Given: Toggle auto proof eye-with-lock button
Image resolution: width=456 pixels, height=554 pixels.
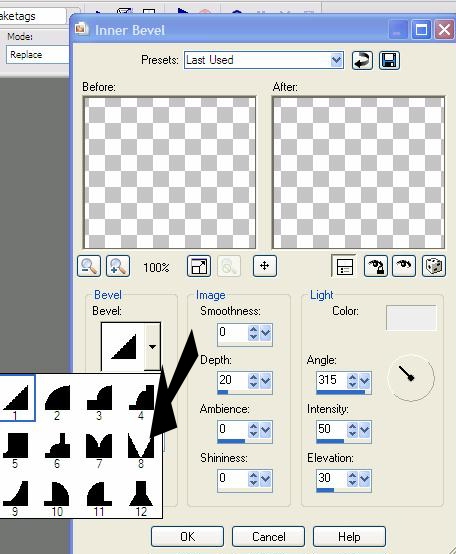Looking at the screenshot, I should click(375, 266).
